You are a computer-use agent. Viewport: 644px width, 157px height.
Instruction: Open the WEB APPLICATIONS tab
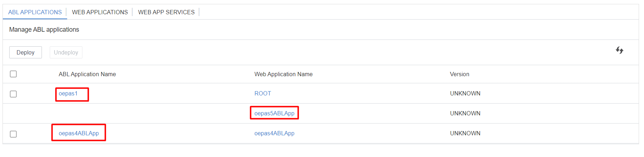[100, 12]
